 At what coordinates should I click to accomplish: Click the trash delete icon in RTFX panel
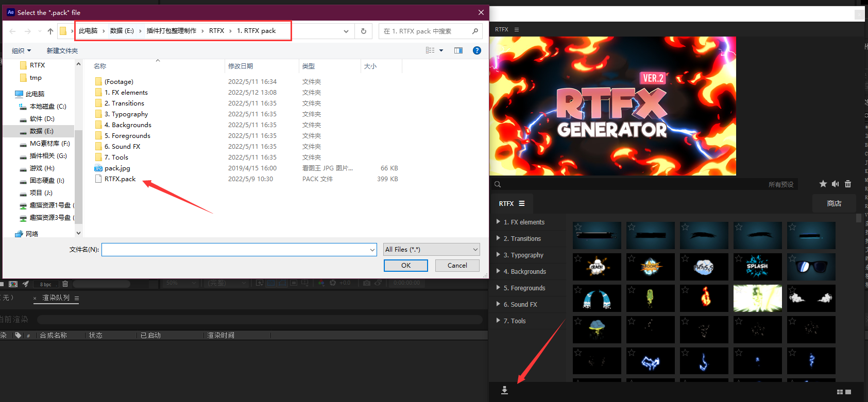tap(848, 184)
